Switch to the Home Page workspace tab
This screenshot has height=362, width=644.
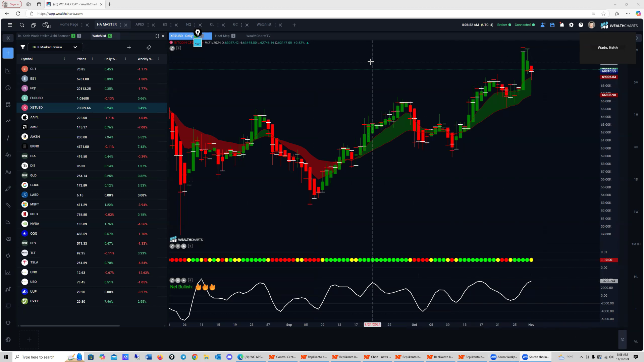click(x=69, y=24)
